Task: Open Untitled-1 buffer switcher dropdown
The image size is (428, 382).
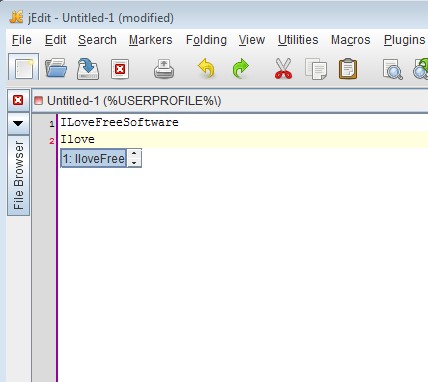Action: (x=230, y=101)
